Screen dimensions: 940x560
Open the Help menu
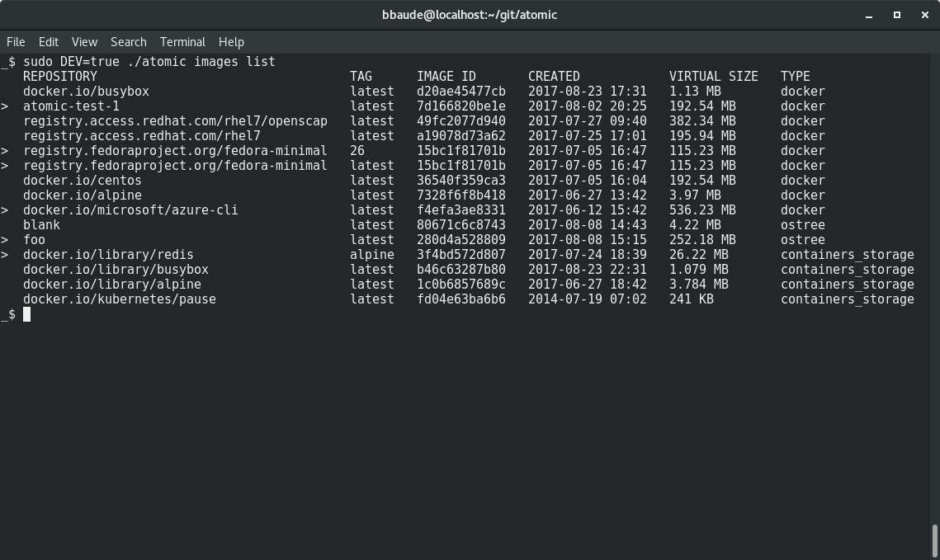231,42
